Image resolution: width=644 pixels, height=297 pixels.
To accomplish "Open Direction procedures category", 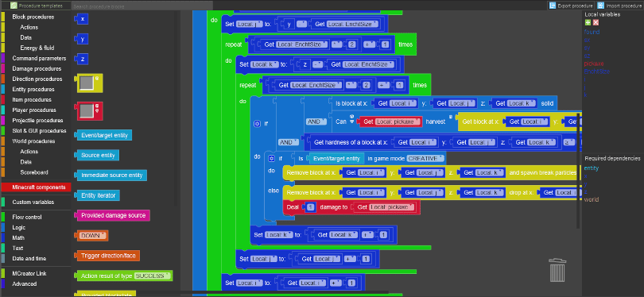I will (37, 79).
